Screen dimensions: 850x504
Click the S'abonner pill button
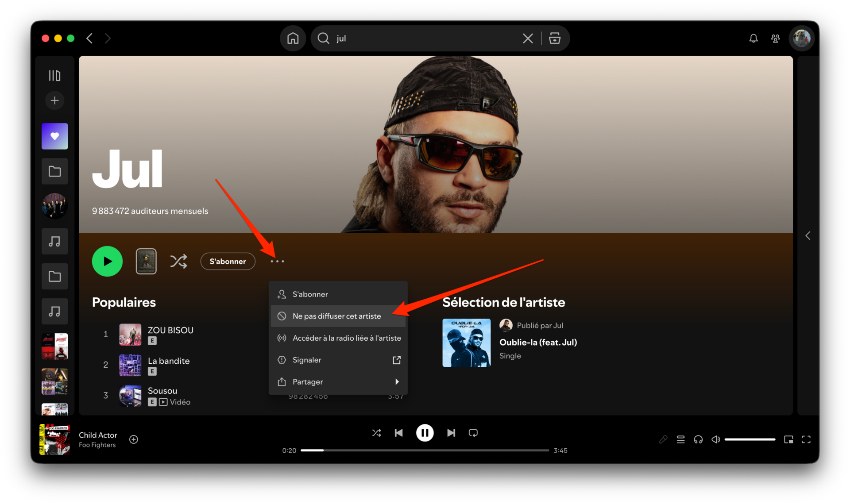point(228,262)
